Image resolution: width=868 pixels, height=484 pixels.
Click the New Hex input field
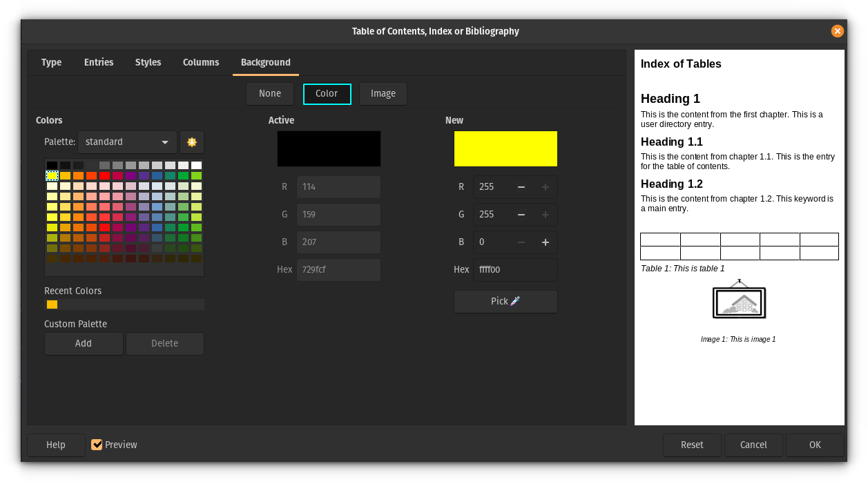click(x=514, y=270)
